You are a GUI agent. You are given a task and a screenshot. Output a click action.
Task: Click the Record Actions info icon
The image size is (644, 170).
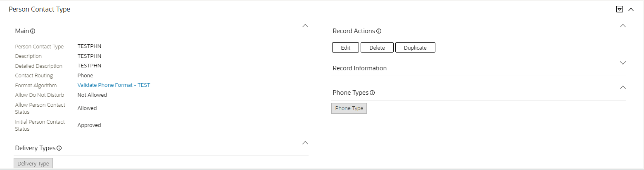pos(379,31)
